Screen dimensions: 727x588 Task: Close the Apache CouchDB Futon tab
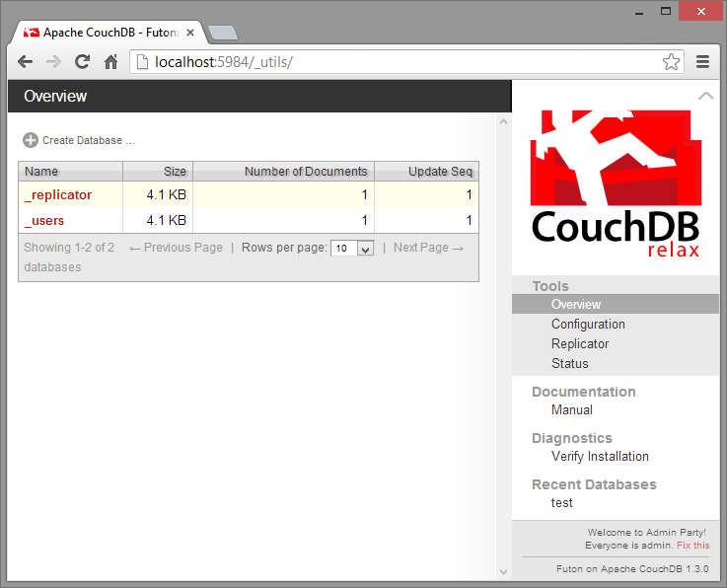pyautogui.click(x=190, y=33)
